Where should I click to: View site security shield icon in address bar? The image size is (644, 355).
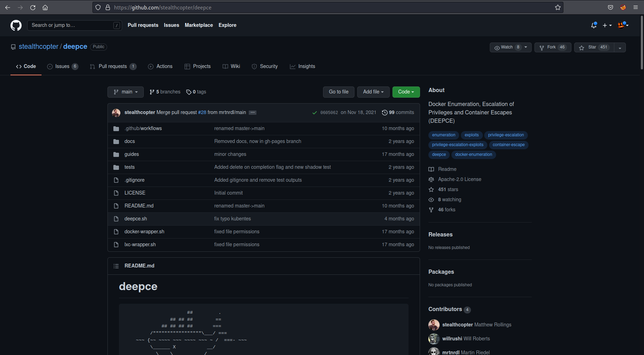click(x=98, y=7)
